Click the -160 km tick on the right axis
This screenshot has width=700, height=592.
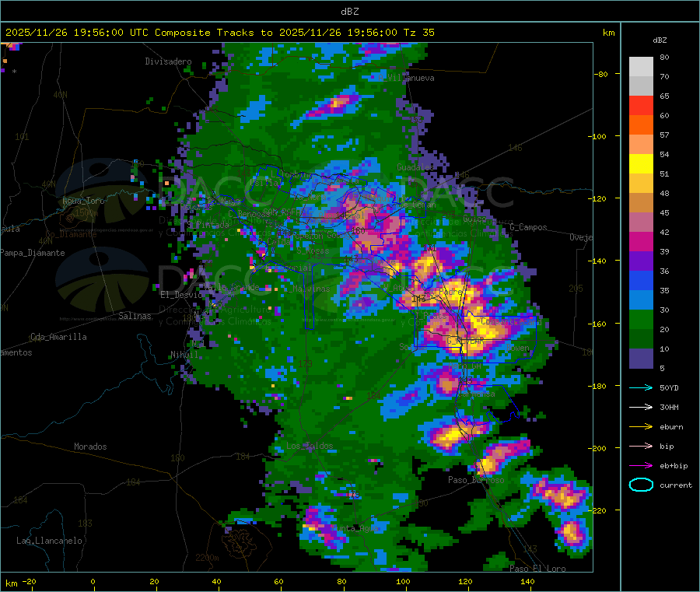coord(597,324)
